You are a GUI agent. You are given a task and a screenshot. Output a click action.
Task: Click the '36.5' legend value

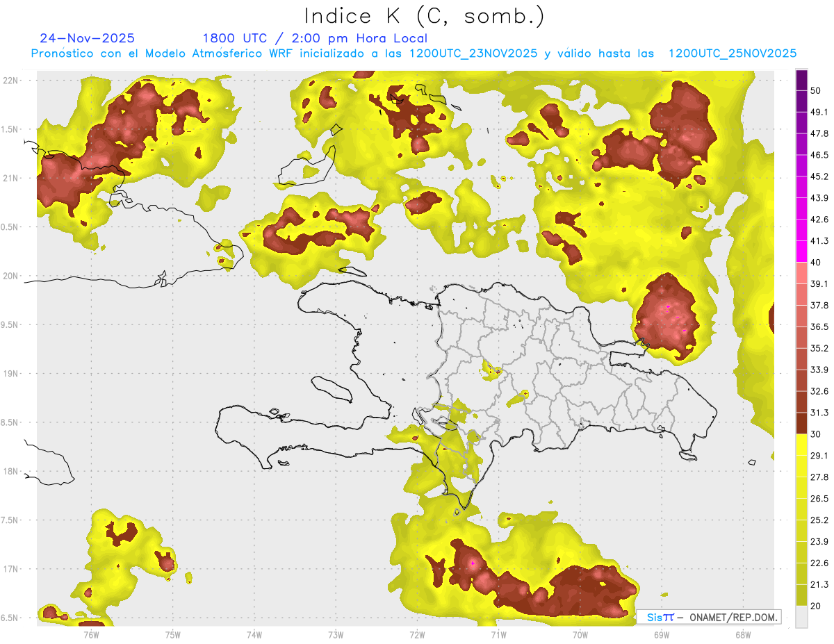coord(819,327)
